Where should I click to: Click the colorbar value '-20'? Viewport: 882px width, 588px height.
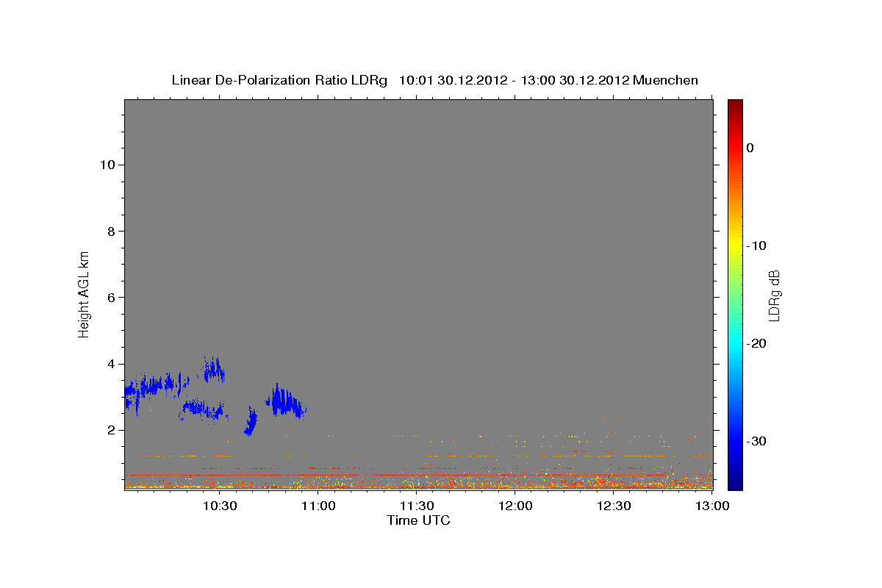[x=757, y=344]
